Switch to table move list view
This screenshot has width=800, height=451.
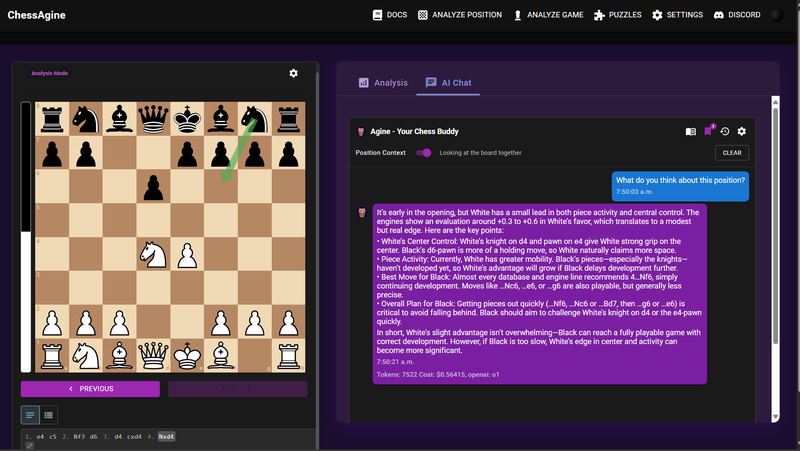tap(48, 414)
